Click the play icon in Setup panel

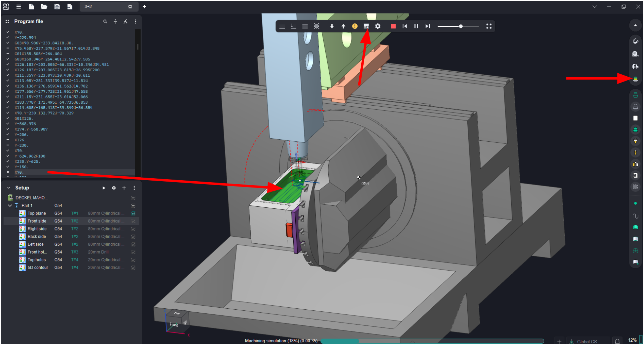[x=104, y=188]
